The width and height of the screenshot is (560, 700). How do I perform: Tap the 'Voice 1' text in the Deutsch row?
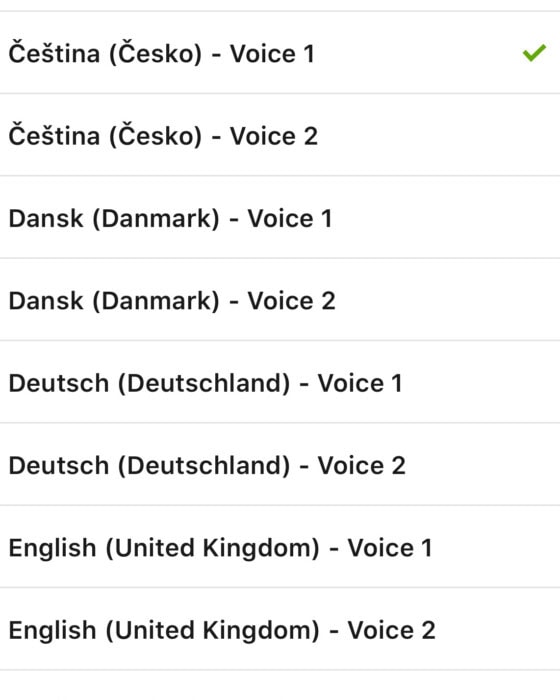coord(360,383)
